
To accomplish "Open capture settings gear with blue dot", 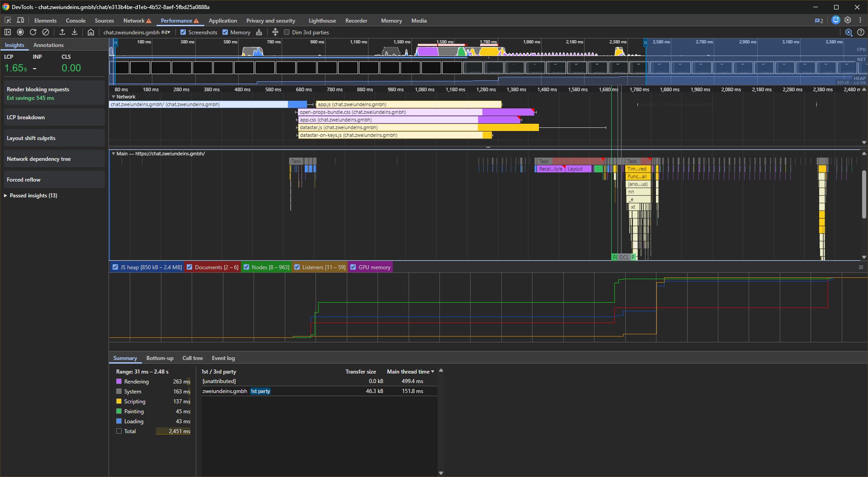I will [848, 32].
